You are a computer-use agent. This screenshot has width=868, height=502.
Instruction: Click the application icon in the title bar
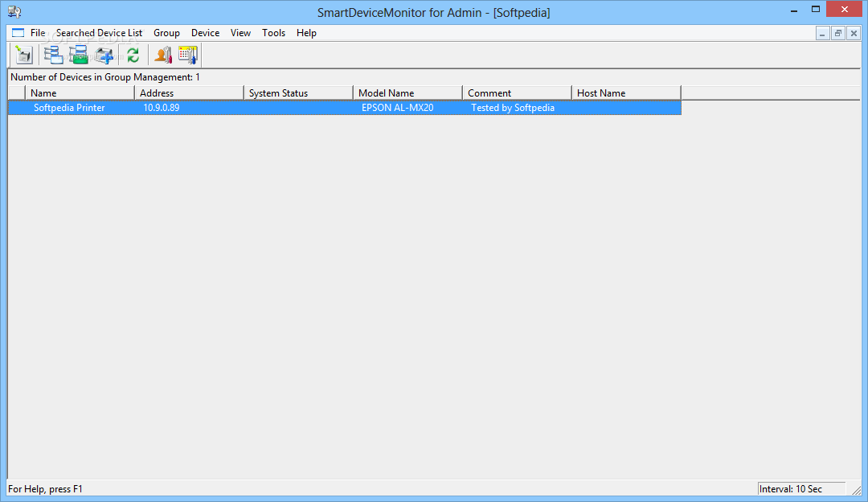coord(14,11)
